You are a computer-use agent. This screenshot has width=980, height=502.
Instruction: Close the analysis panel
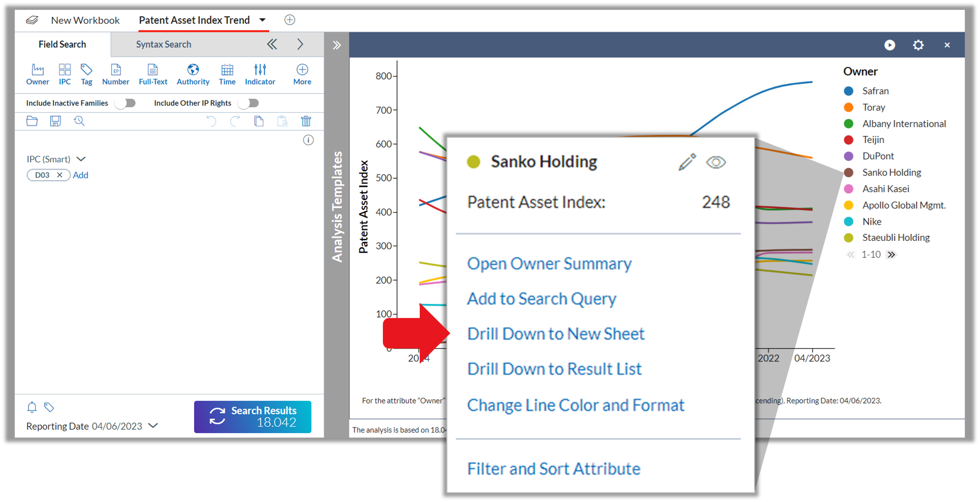click(947, 45)
